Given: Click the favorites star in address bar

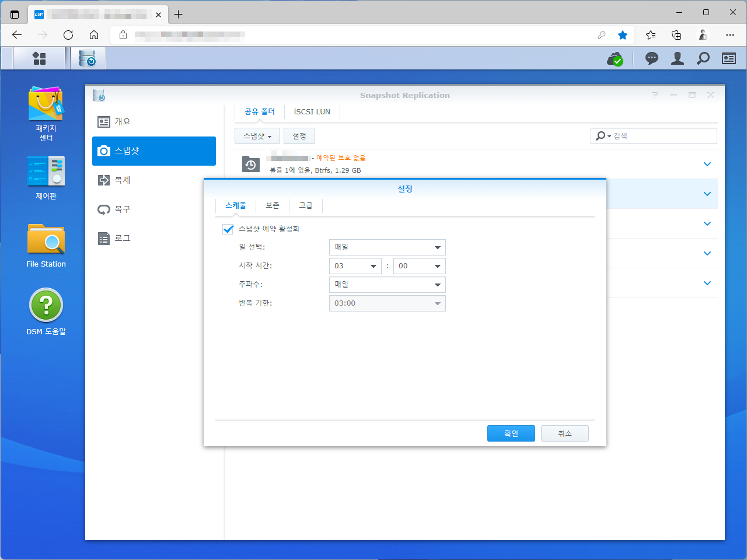Looking at the screenshot, I should (623, 35).
